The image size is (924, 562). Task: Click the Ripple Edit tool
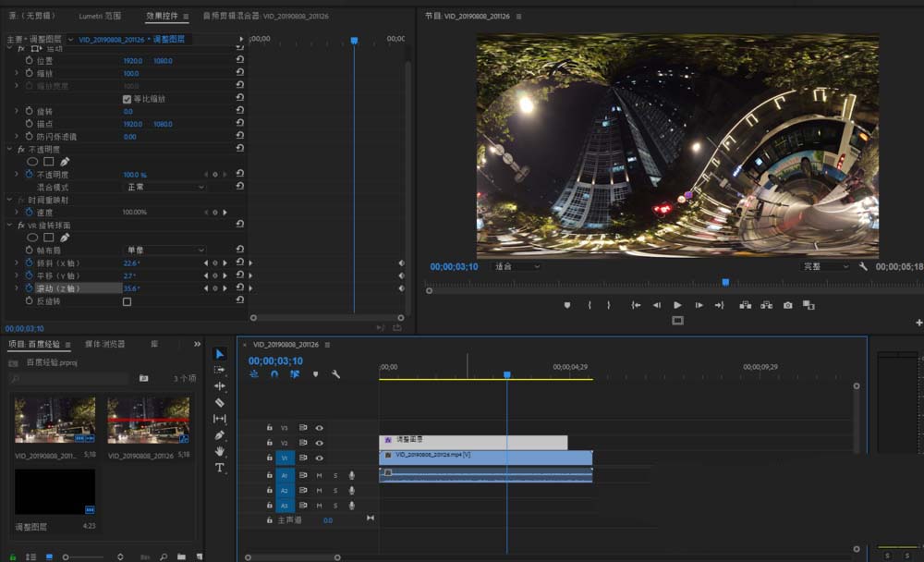coord(219,385)
